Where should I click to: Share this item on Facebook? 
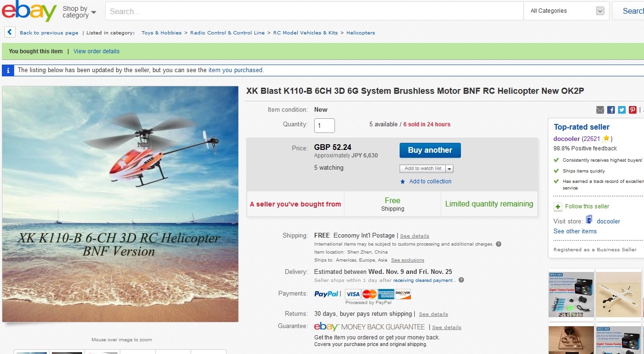611,110
